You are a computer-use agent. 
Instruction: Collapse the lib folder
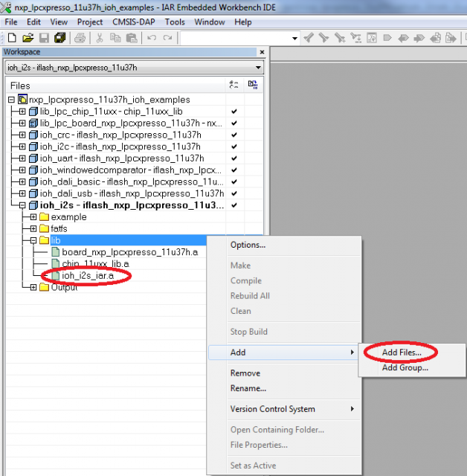(x=33, y=240)
